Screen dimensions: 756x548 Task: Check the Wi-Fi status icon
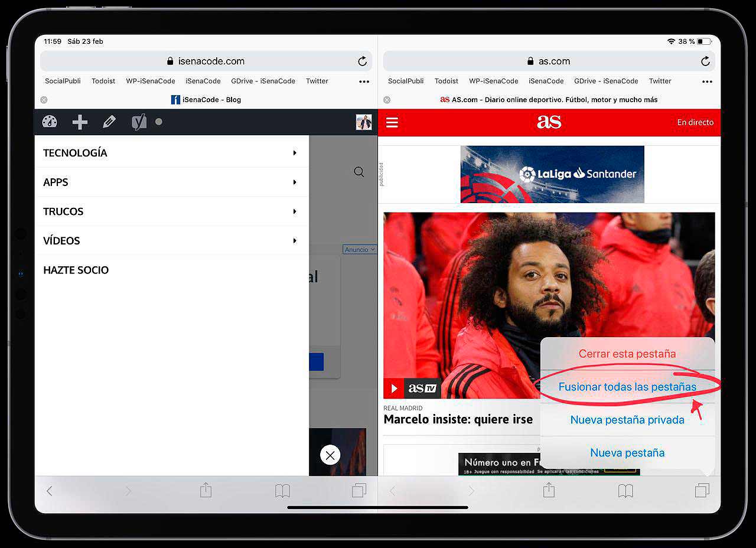[x=671, y=41]
